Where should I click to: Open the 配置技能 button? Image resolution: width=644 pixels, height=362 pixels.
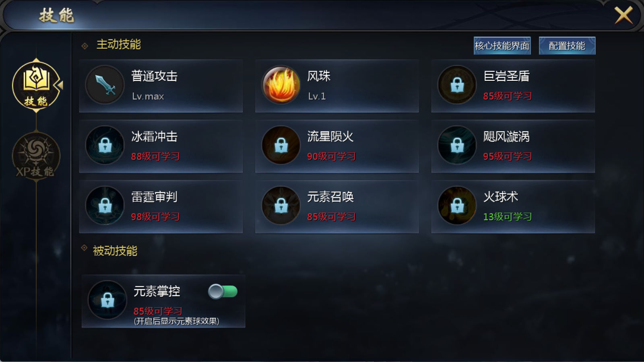[x=567, y=46]
